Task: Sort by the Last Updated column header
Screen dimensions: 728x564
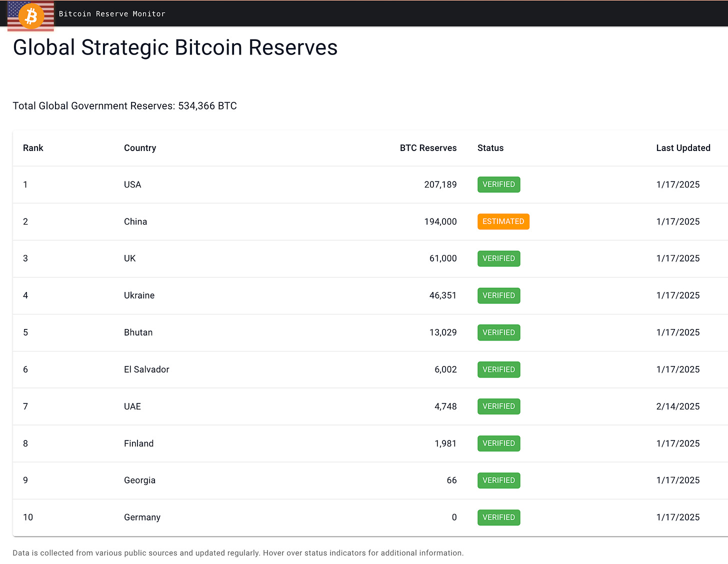Action: coord(683,148)
